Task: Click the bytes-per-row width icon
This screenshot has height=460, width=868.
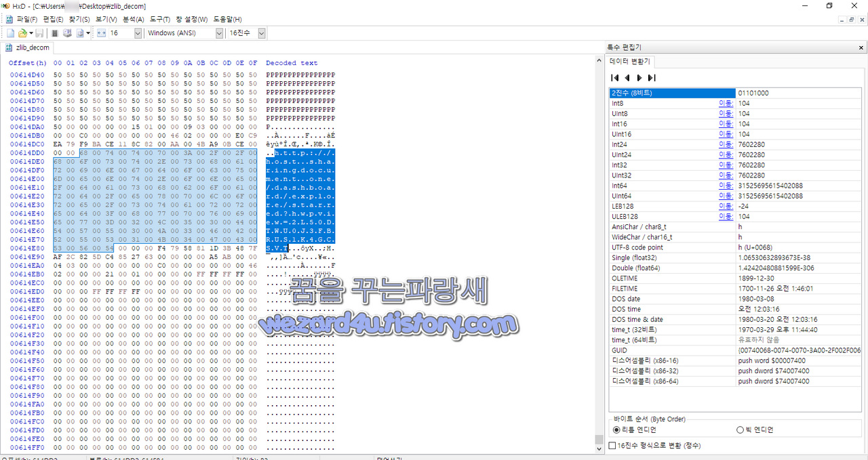Action: tap(102, 33)
